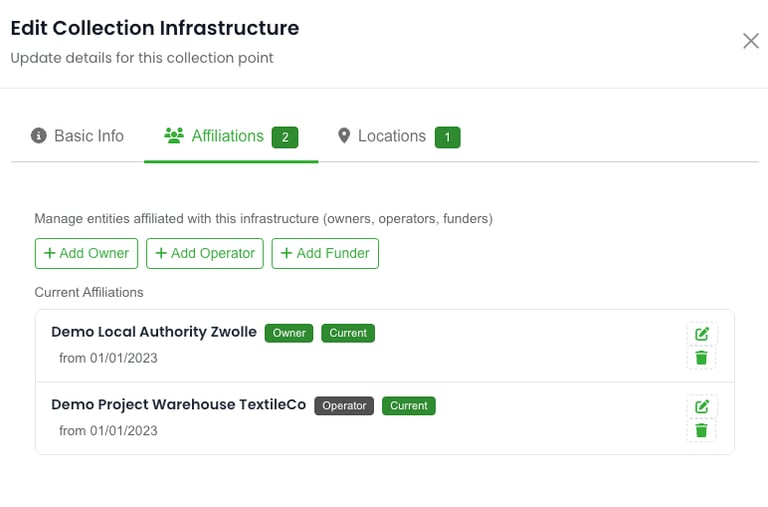Click the map pin icon on Locations tab

(345, 136)
